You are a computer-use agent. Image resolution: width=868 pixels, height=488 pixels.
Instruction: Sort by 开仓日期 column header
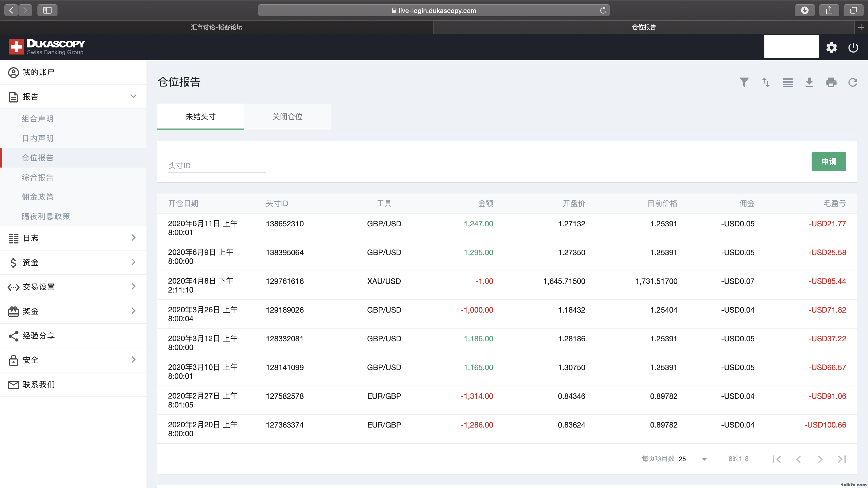pyautogui.click(x=183, y=203)
